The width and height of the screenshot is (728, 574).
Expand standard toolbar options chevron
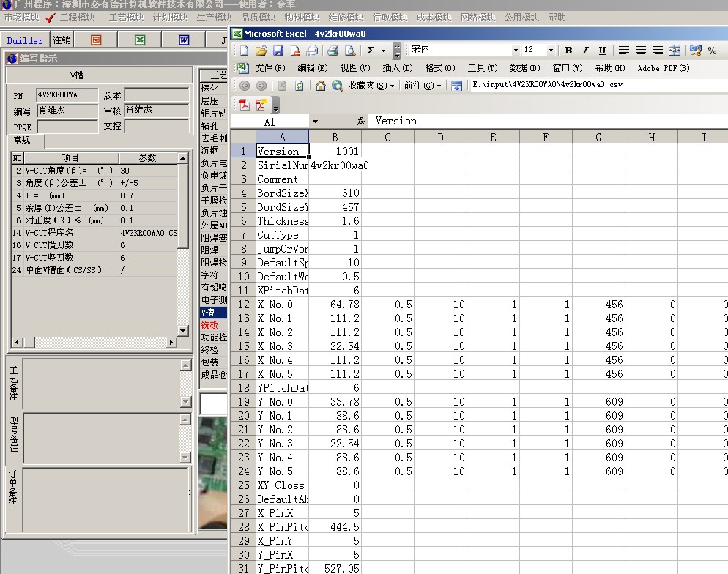(397, 50)
